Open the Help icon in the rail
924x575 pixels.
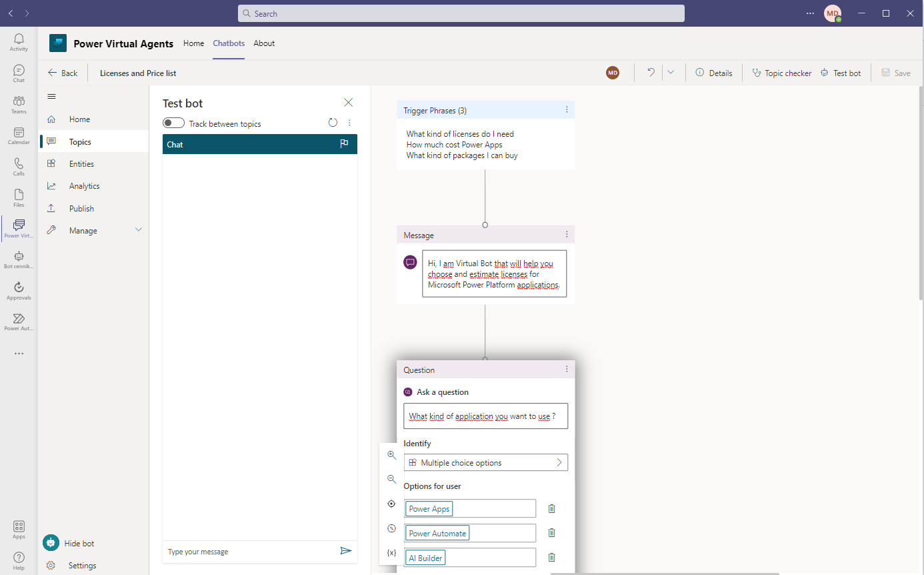tap(19, 561)
